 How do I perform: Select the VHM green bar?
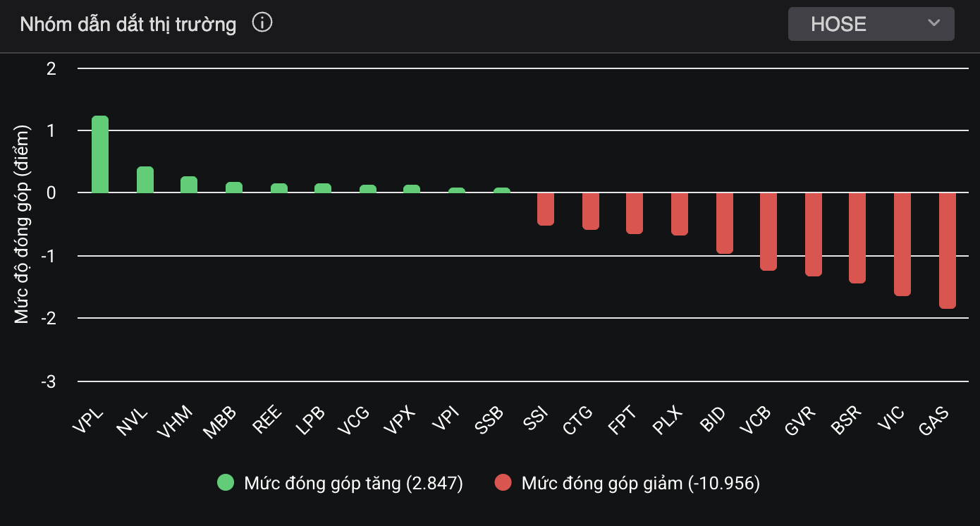(x=189, y=185)
